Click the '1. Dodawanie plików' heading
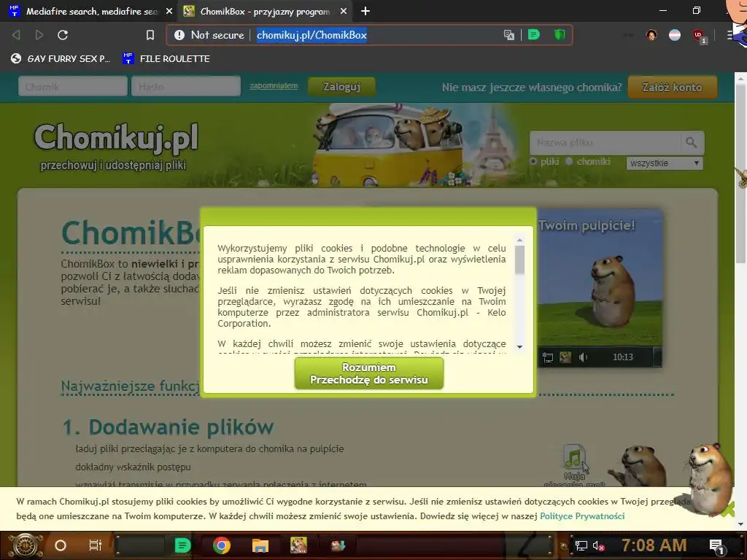This screenshot has height=560, width=747. (x=169, y=427)
